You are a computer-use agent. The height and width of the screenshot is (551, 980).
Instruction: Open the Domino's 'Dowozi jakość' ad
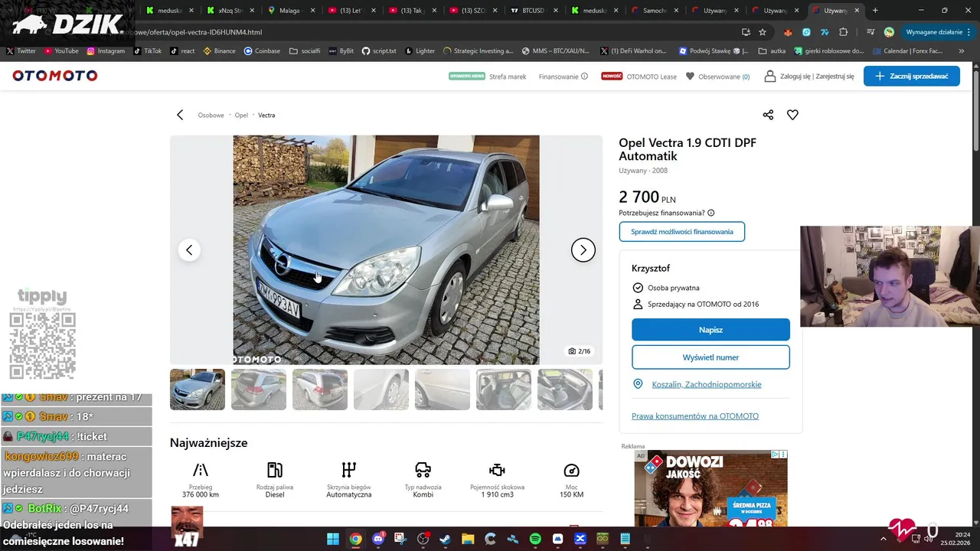[710, 488]
